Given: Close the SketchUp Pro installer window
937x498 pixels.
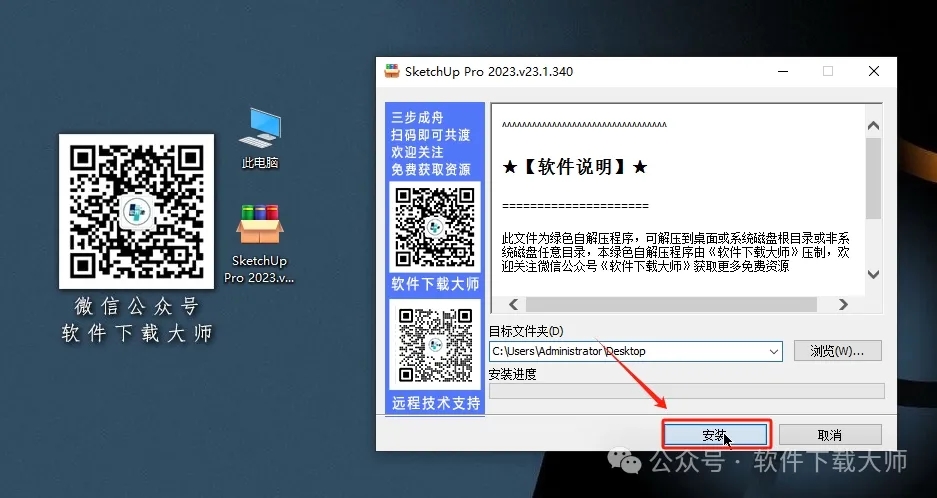Looking at the screenshot, I should pyautogui.click(x=874, y=71).
